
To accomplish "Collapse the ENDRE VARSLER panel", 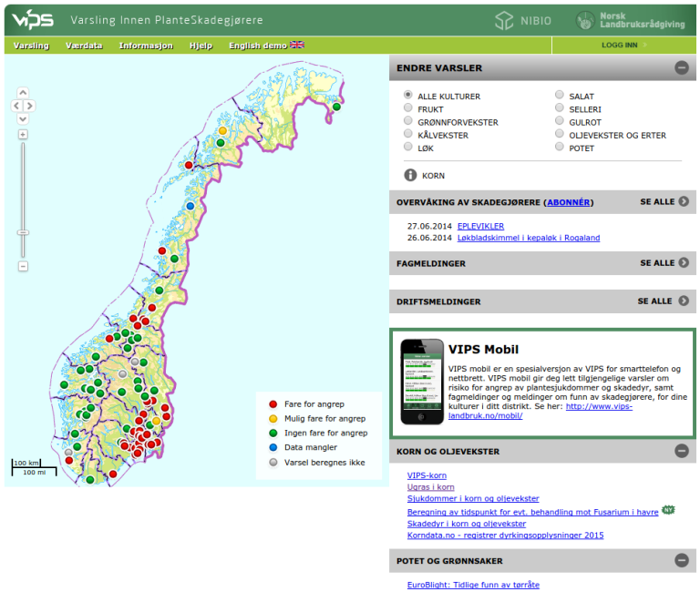I will [x=681, y=67].
